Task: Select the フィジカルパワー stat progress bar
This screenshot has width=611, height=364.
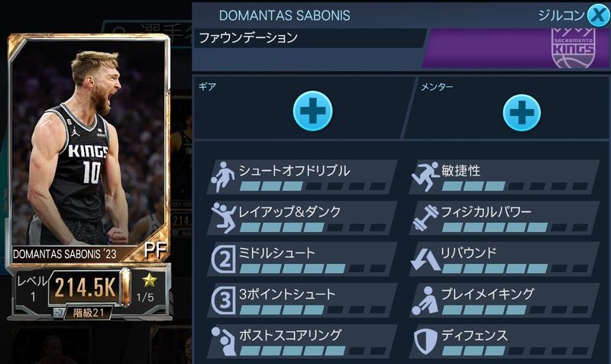Action: [x=515, y=227]
